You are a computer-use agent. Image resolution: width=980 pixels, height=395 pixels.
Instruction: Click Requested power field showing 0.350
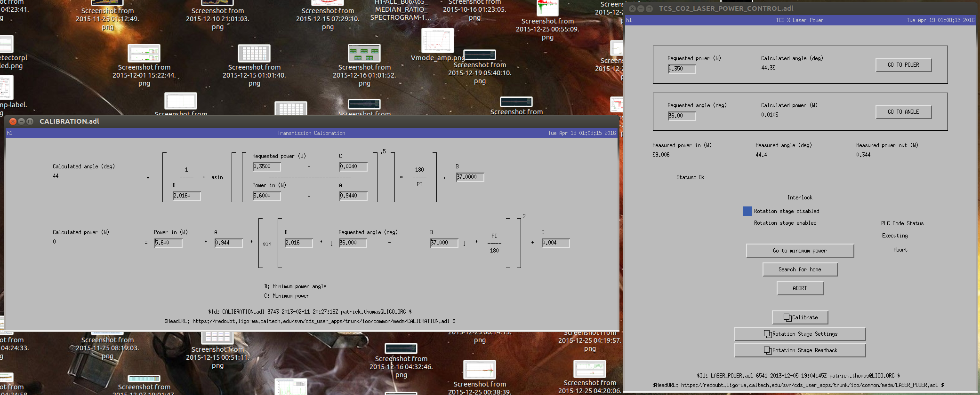(682, 69)
